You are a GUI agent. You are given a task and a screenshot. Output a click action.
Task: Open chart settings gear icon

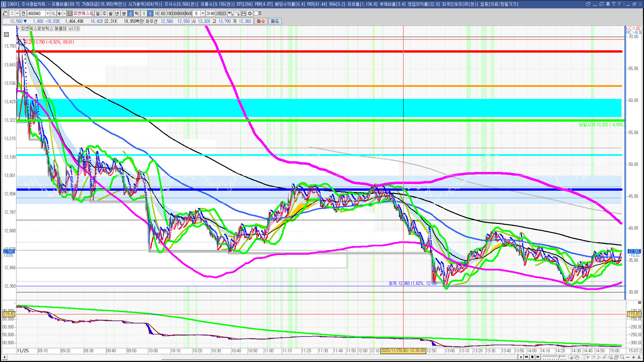[250, 13]
